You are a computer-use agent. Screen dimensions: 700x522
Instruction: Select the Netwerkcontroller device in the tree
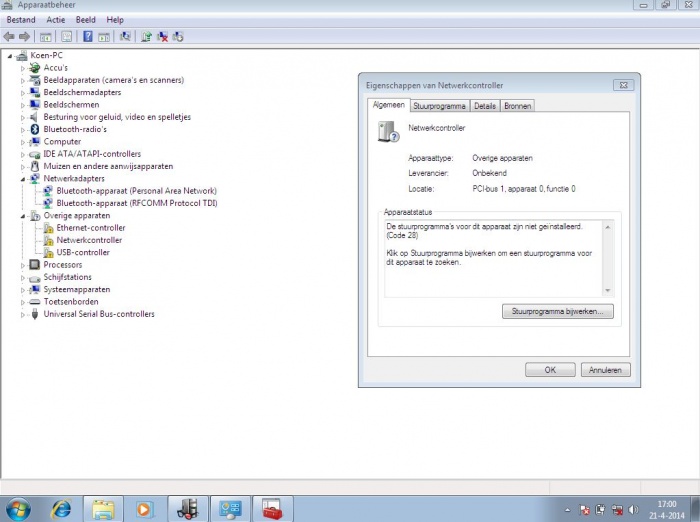point(89,240)
